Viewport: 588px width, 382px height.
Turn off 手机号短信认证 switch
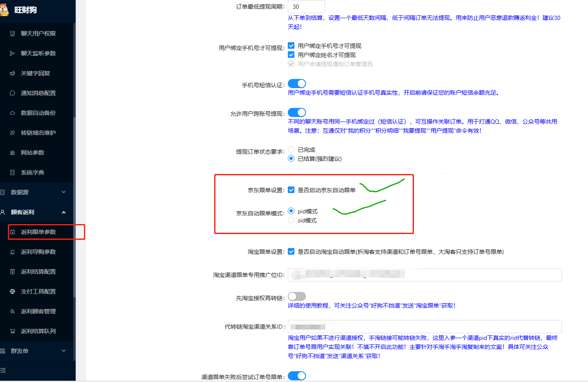(296, 84)
